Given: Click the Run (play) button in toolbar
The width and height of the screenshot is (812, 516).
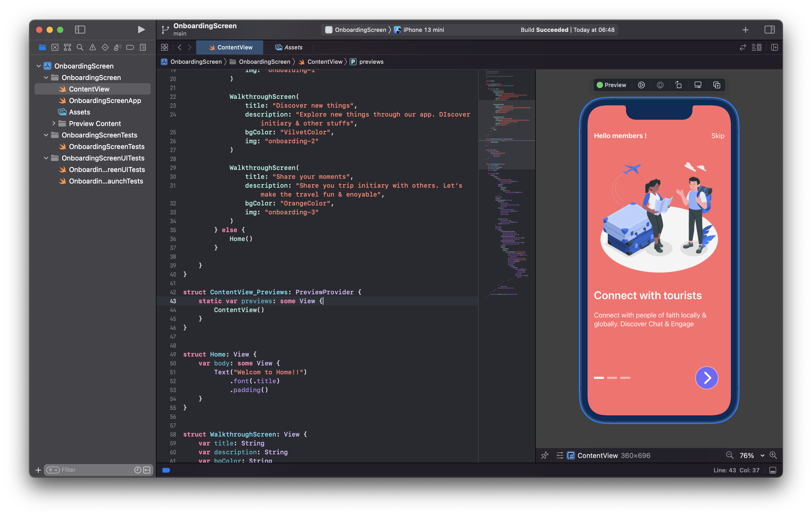Looking at the screenshot, I should click(141, 30).
